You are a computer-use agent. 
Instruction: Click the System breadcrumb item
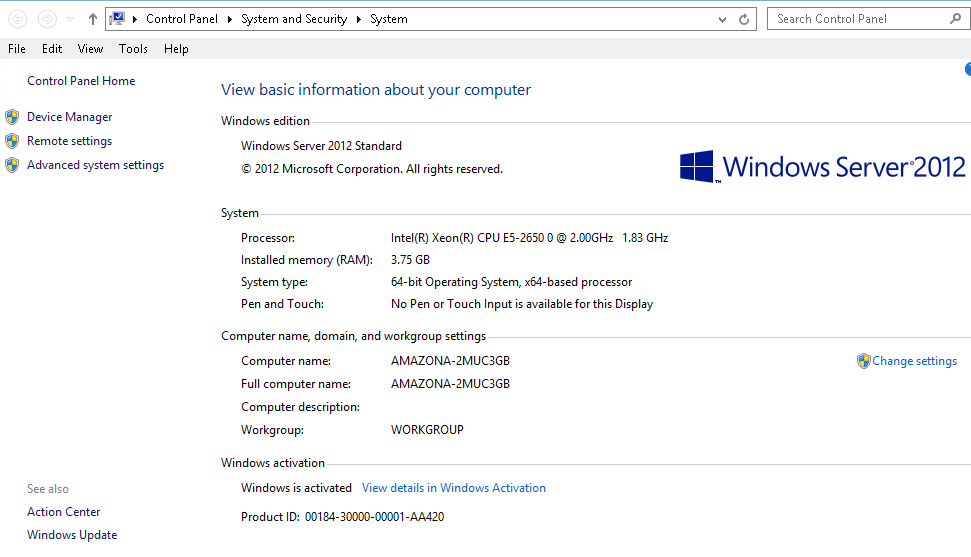click(x=389, y=19)
